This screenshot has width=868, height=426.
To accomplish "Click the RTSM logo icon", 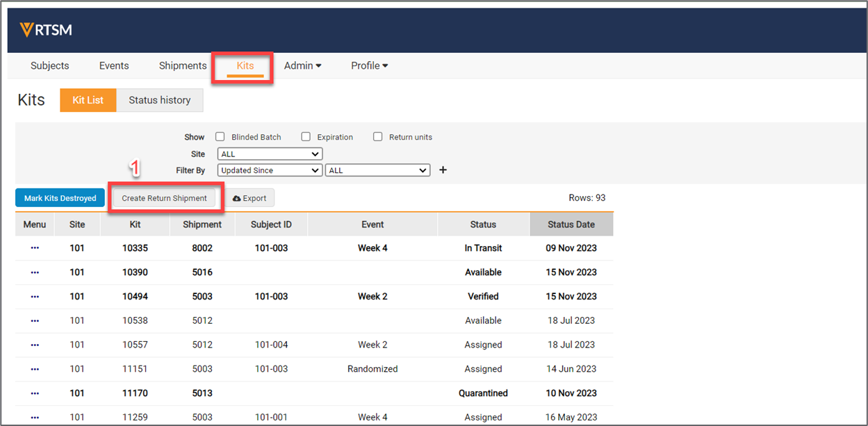I will pyautogui.click(x=27, y=30).
